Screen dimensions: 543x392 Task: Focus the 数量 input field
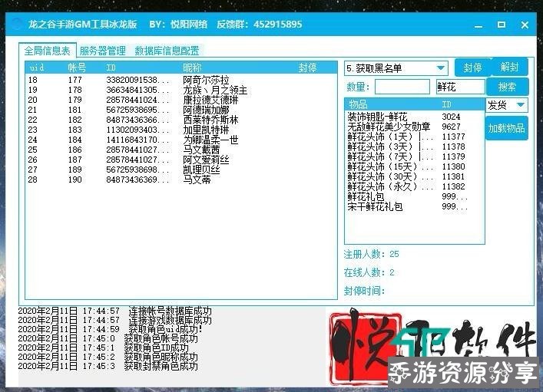pos(402,87)
